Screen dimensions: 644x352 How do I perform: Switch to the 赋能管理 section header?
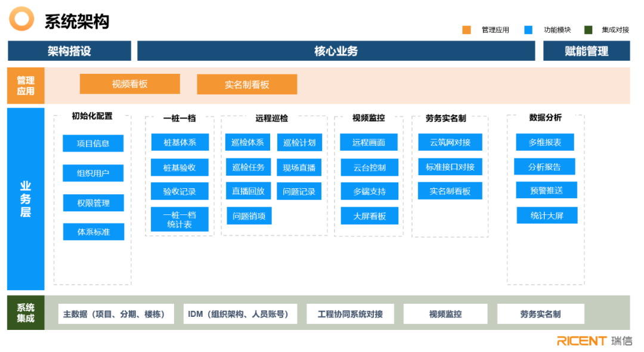tap(586, 51)
